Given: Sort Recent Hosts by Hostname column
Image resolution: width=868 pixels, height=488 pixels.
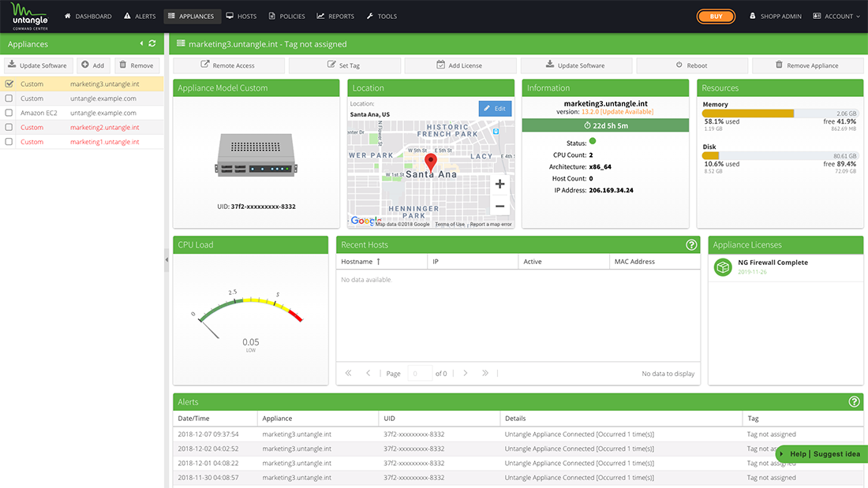Looking at the screenshot, I should [381, 261].
